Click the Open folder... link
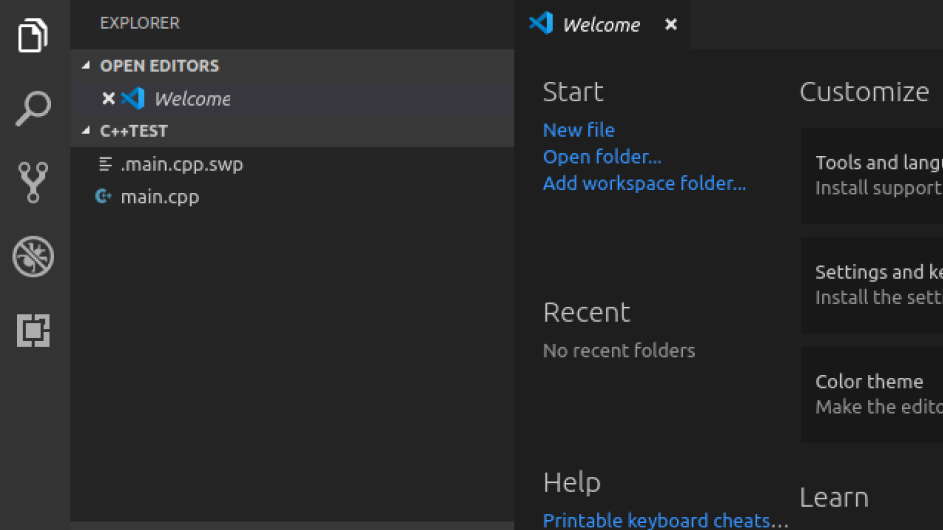This screenshot has width=943, height=530. pos(602,156)
